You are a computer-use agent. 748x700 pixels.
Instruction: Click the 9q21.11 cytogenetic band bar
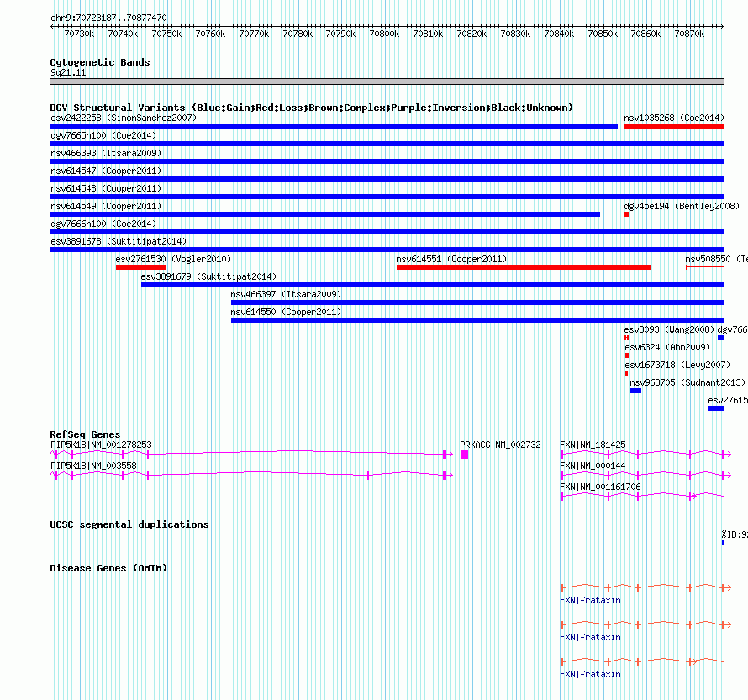coord(387,82)
